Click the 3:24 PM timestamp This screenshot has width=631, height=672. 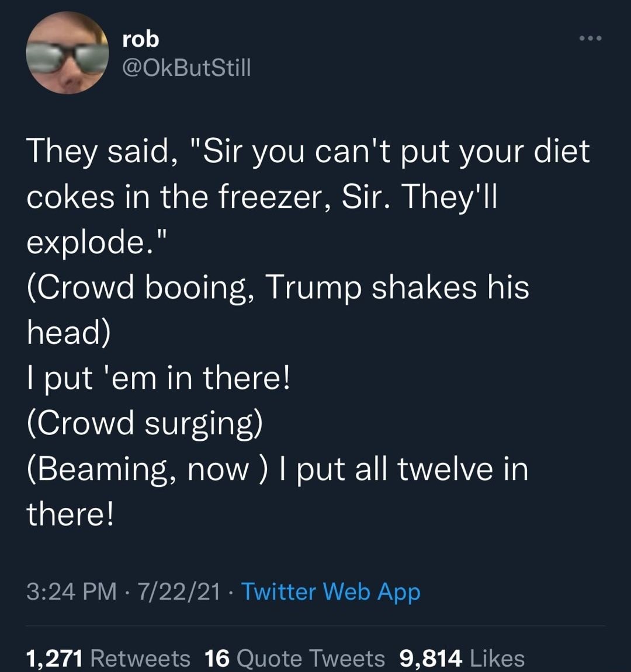[x=71, y=592]
